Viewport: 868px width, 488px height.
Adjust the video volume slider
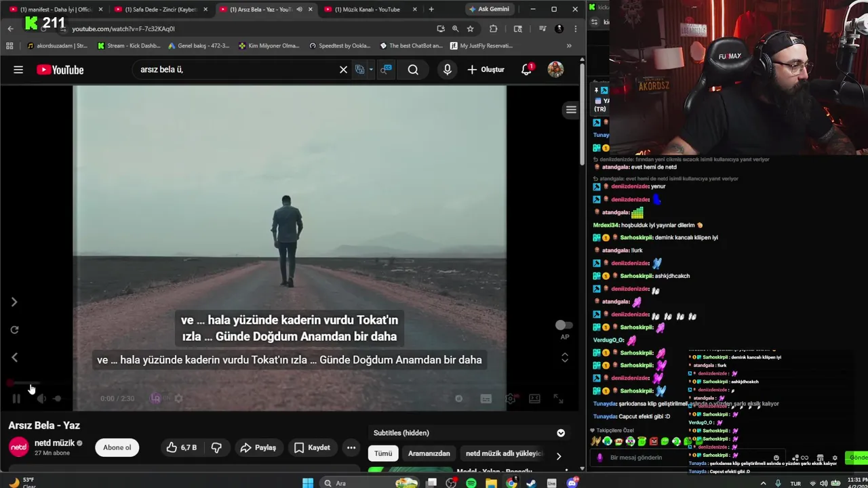coord(57,399)
